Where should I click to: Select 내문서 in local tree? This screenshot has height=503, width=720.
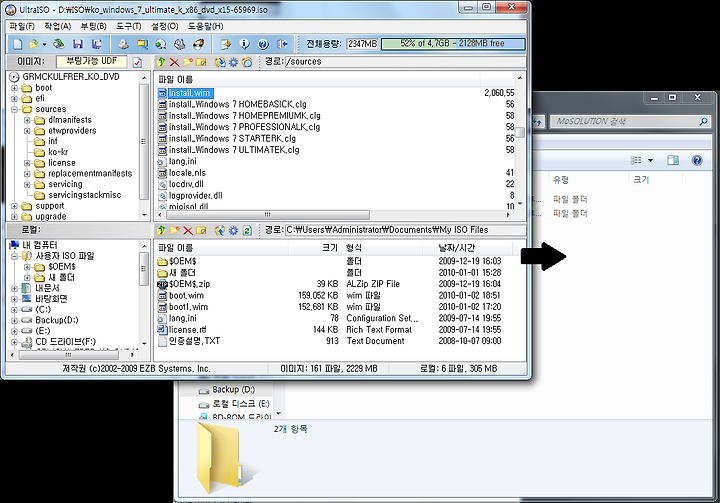click(47, 288)
